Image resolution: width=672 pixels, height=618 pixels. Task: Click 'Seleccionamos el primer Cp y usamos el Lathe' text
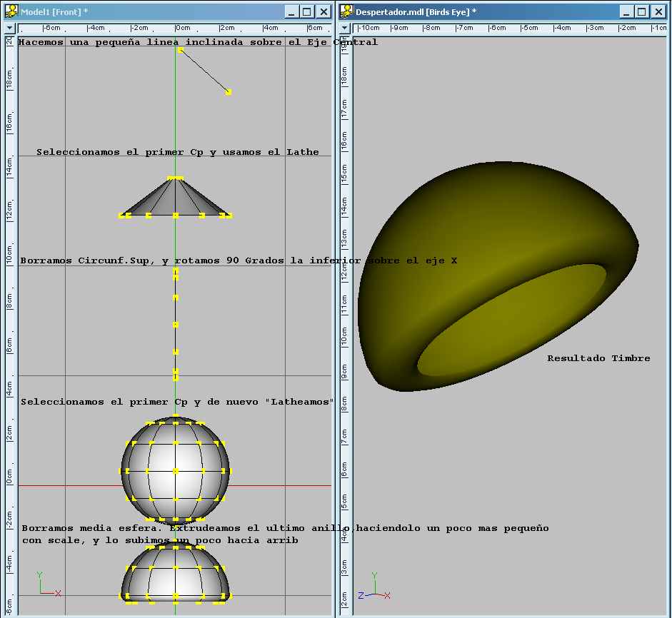(x=177, y=152)
